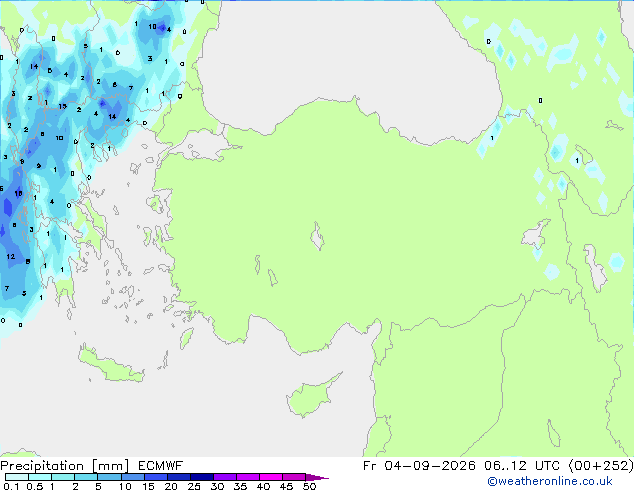Click the '12' precipitation value on the map
The height and width of the screenshot is (490, 634).
(x=11, y=256)
